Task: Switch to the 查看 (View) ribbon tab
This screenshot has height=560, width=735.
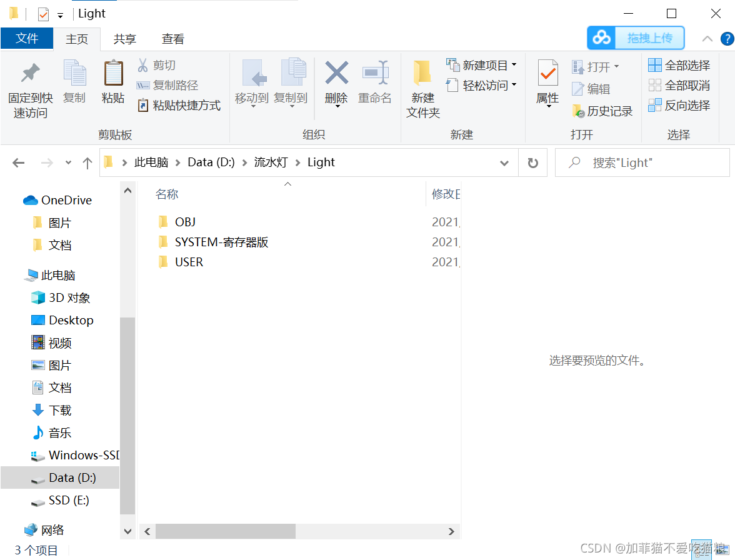Action: pyautogui.click(x=172, y=39)
